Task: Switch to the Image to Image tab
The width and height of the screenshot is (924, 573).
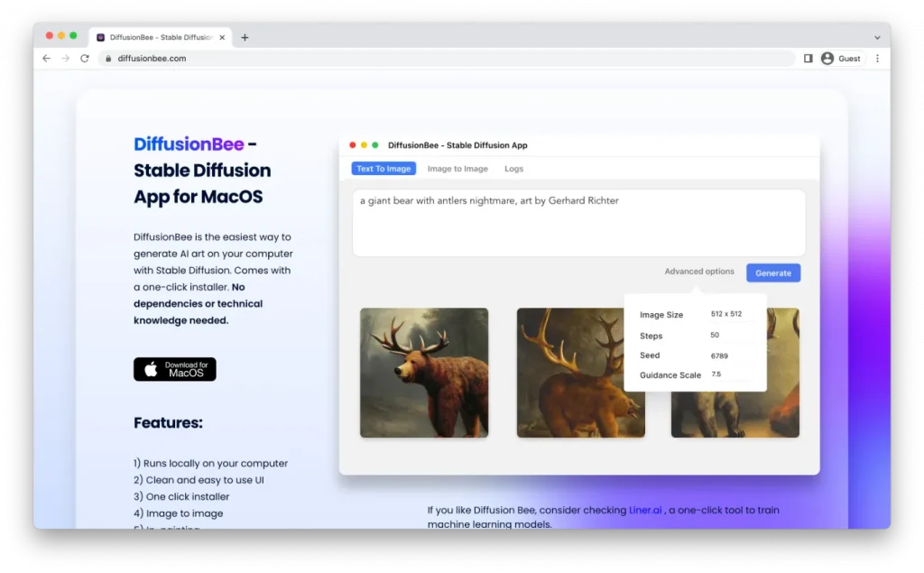Action: coord(457,169)
